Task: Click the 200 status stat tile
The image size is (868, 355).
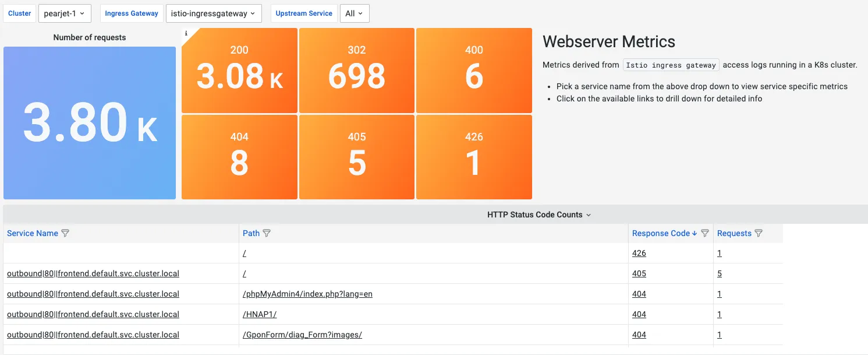Action: click(x=239, y=70)
